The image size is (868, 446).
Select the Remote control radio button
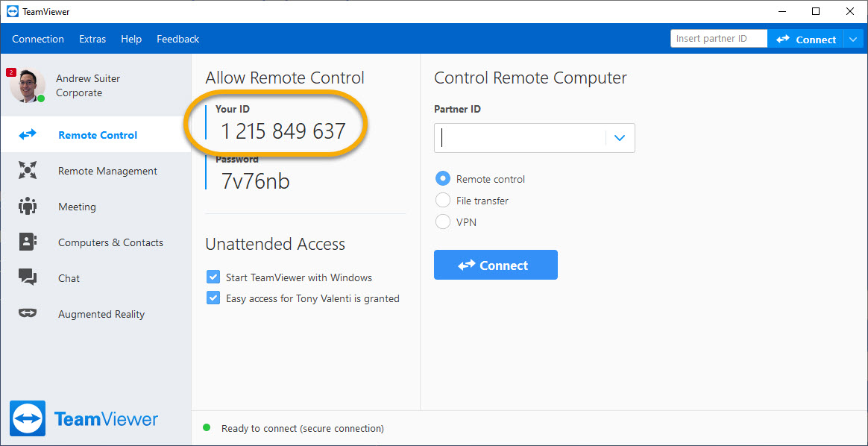point(443,179)
